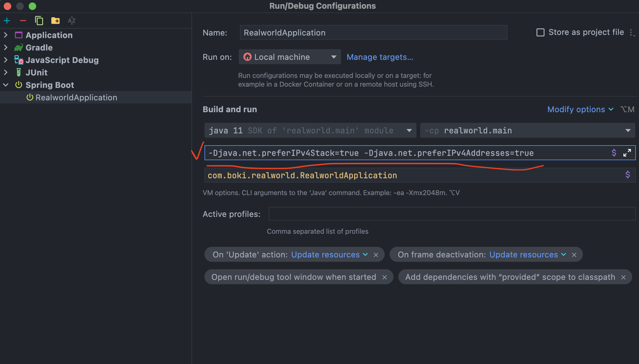This screenshot has width=639, height=364.
Task: Click expand icon in VM options field
Action: click(627, 153)
